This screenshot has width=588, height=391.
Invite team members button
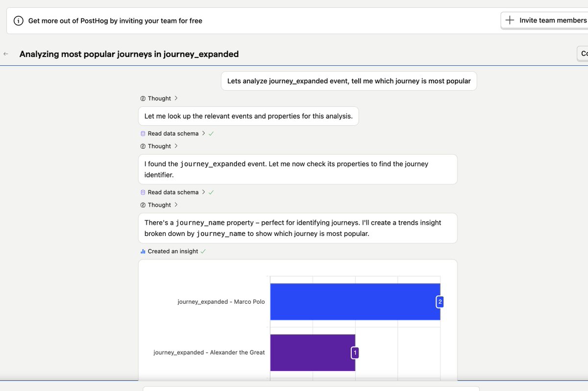click(544, 21)
